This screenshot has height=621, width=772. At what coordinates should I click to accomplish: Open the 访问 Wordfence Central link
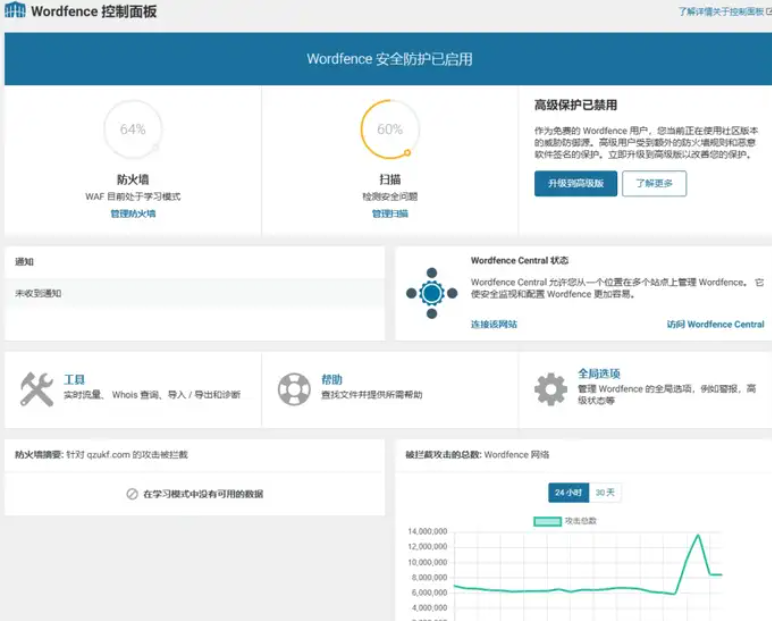click(715, 324)
